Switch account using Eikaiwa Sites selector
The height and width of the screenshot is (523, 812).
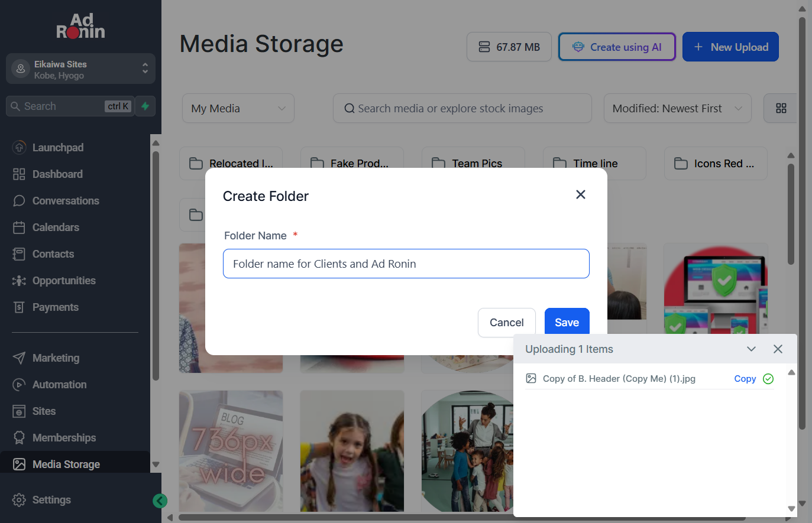click(80, 69)
